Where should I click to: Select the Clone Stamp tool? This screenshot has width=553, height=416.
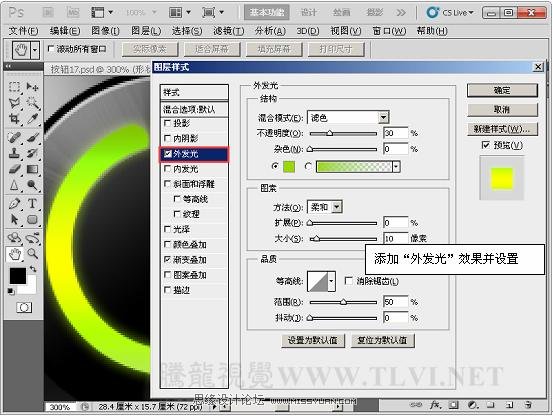pyautogui.click(x=14, y=153)
